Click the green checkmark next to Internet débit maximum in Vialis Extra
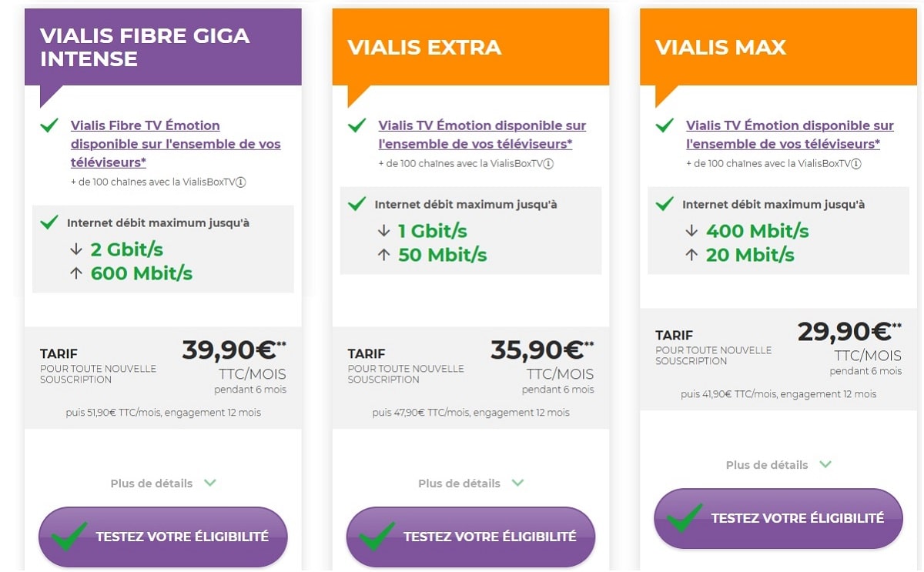Image resolution: width=924 pixels, height=572 pixels. 357,203
